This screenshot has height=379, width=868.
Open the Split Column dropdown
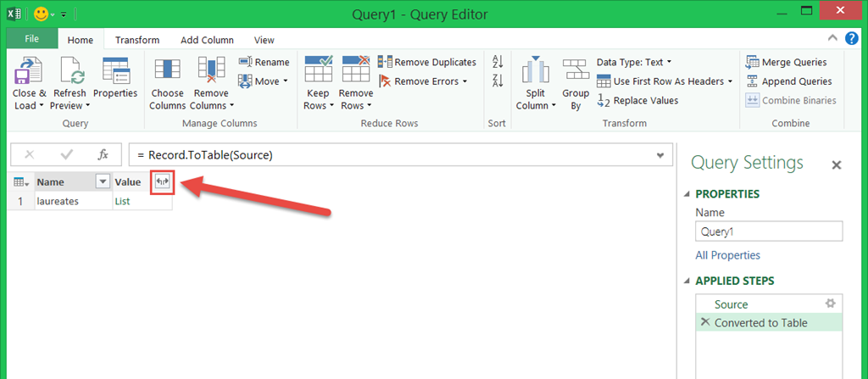click(x=536, y=105)
